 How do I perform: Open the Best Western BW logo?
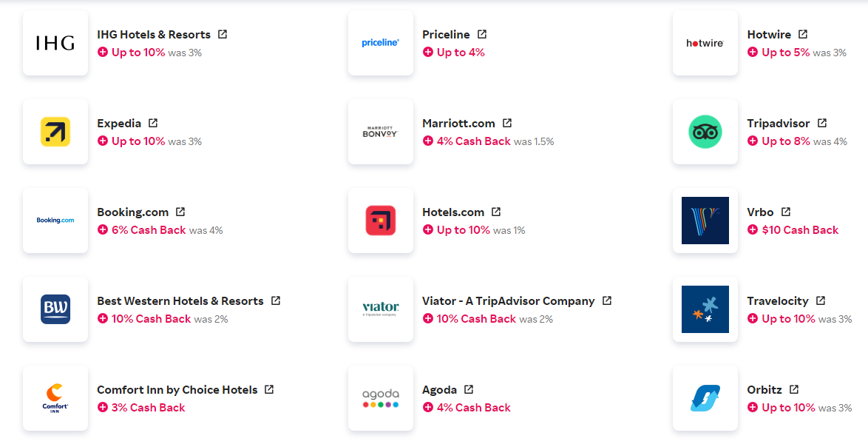coord(55,309)
